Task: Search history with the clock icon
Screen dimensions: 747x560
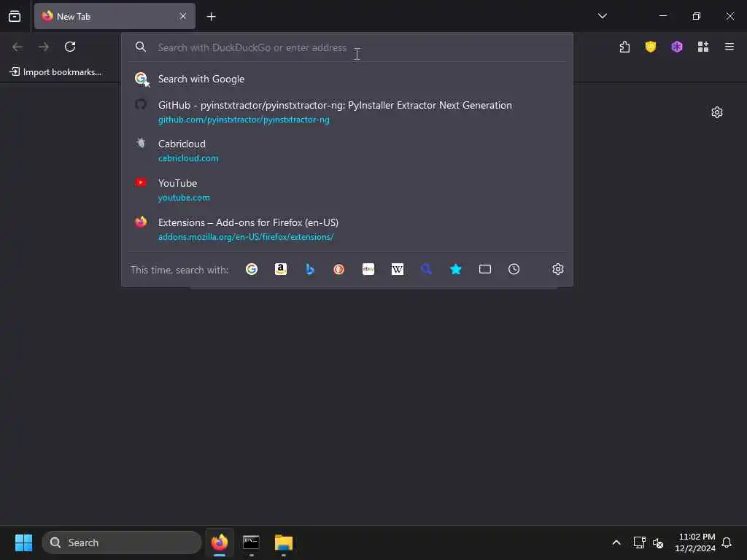Action: click(514, 270)
